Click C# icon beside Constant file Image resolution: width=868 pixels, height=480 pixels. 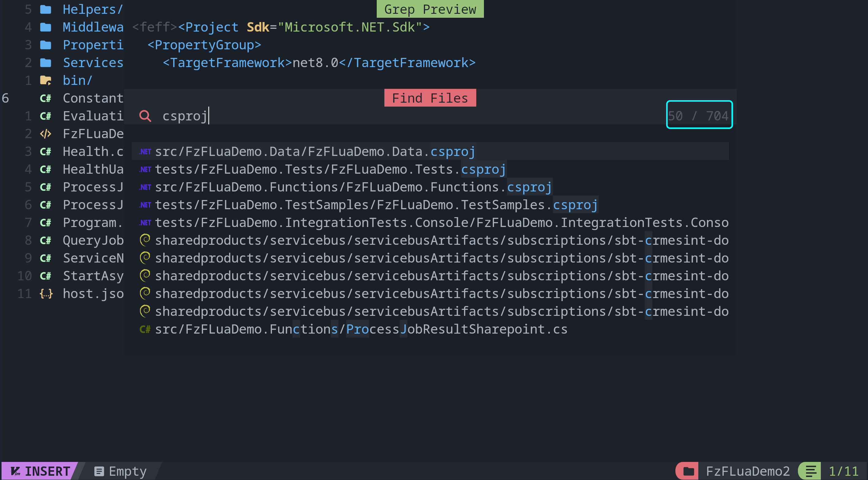click(x=46, y=98)
